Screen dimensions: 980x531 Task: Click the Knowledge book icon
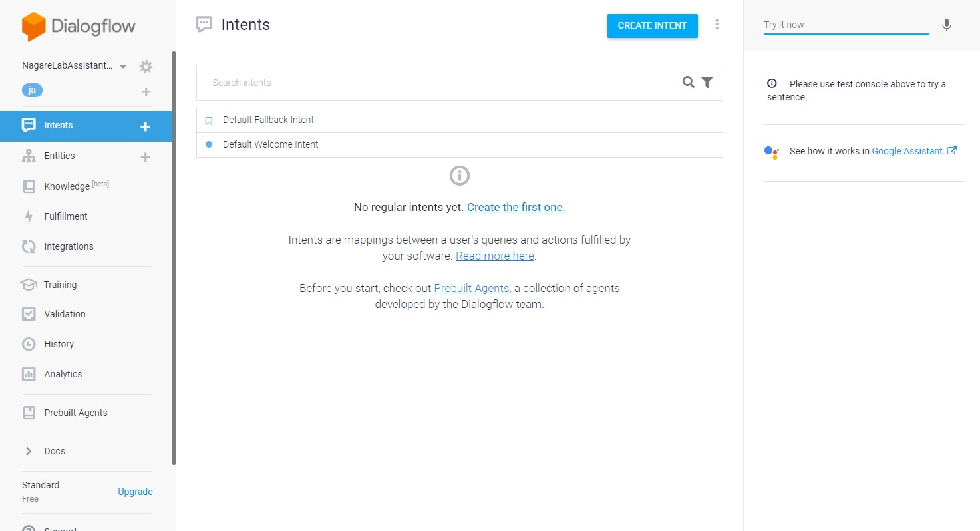pyautogui.click(x=29, y=186)
